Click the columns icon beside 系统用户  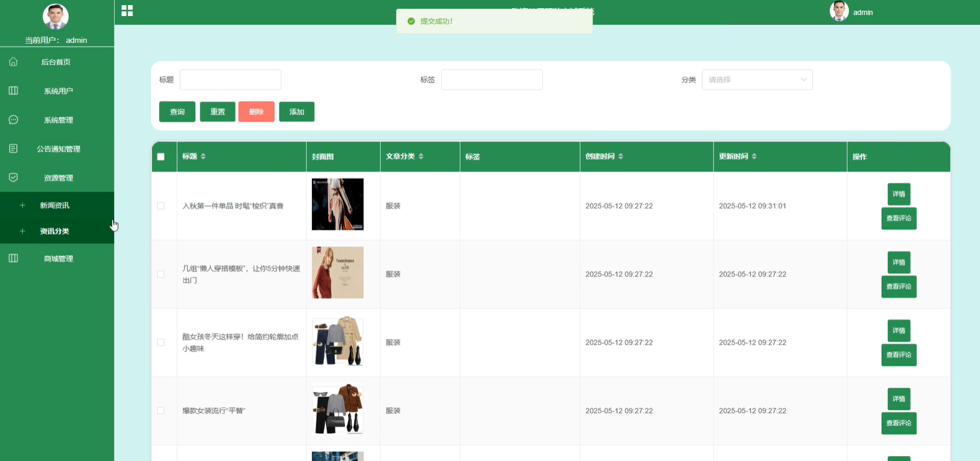pos(13,91)
